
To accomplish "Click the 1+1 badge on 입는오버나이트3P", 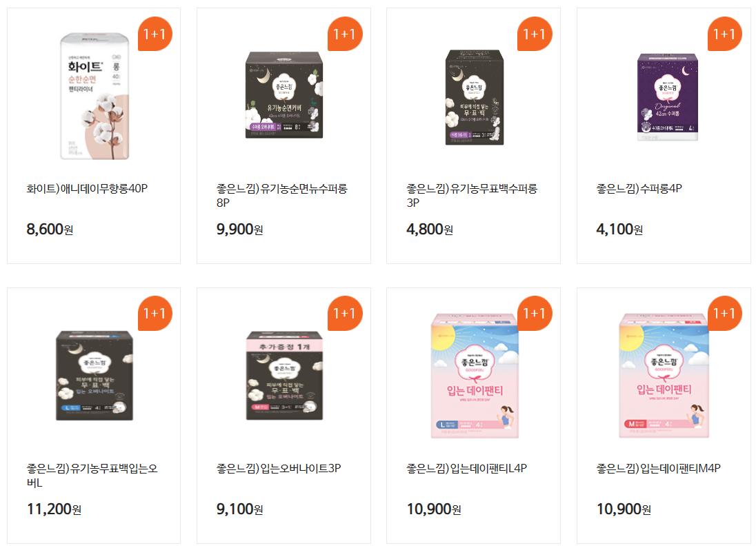I will click(x=345, y=313).
